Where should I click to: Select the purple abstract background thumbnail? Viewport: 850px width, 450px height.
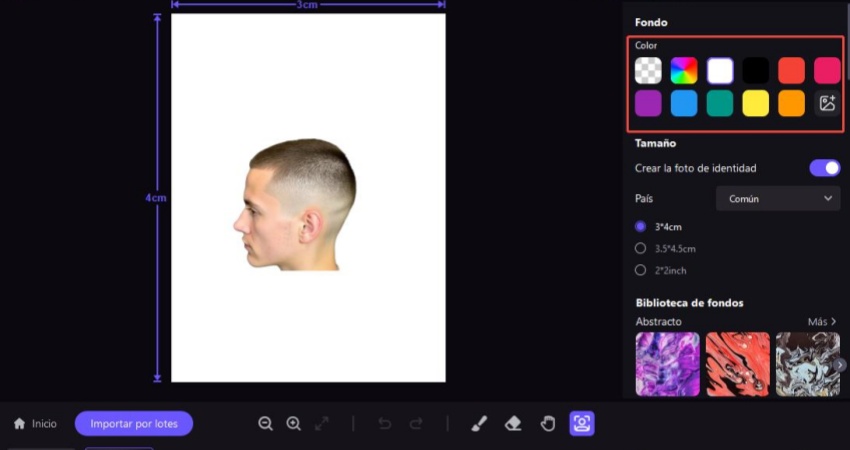667,364
